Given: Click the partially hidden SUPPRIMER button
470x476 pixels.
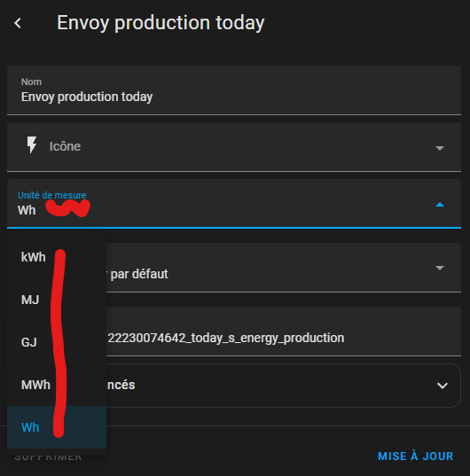Looking at the screenshot, I should click(48, 457).
